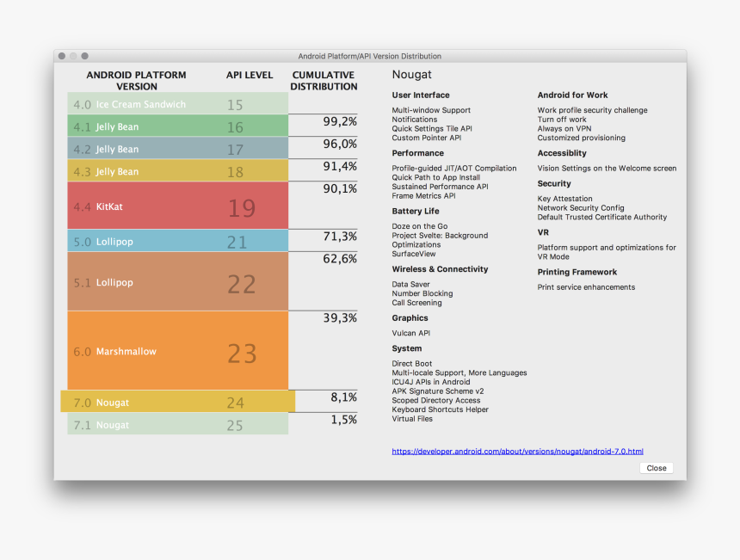Click Quick Path to App Install text
740x560 pixels.
pyautogui.click(x=435, y=177)
